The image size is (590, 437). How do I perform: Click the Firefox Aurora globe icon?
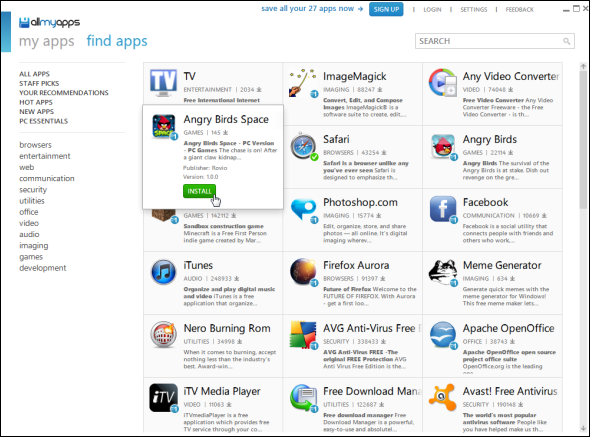point(303,272)
